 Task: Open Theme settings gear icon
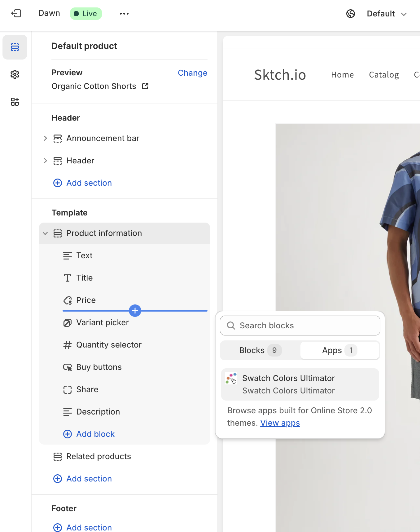[x=15, y=74]
